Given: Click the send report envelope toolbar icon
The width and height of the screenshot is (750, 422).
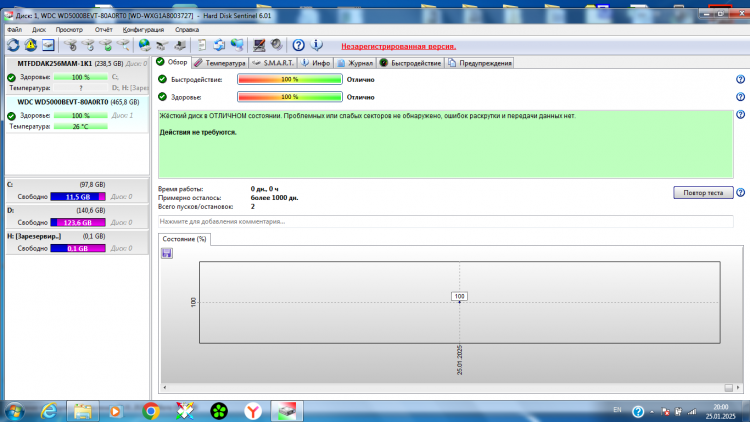Looking at the screenshot, I should [x=48, y=45].
